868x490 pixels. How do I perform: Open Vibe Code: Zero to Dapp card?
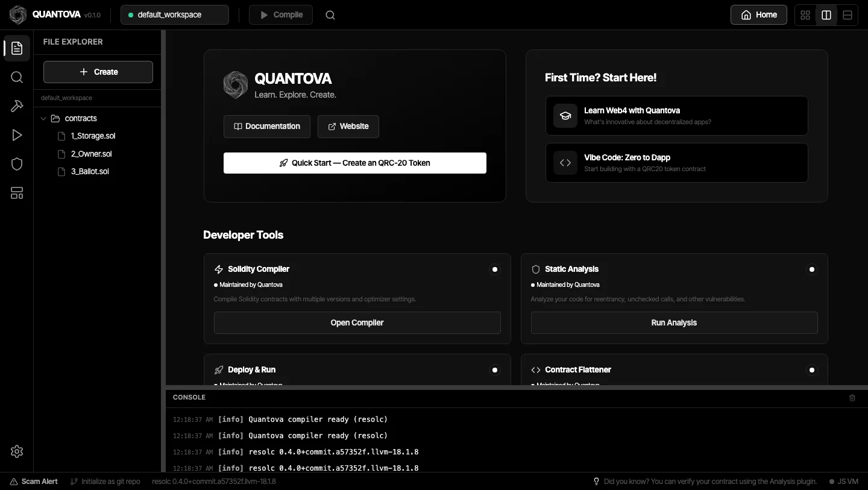click(677, 163)
